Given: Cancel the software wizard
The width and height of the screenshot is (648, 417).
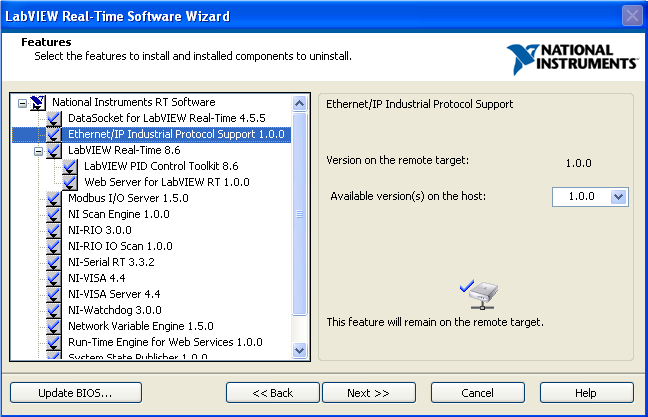Looking at the screenshot, I should coord(478,393).
